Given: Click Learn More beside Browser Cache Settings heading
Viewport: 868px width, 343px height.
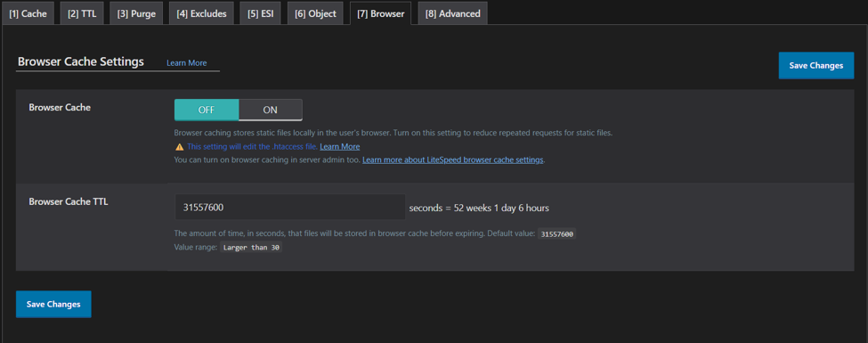Looking at the screenshot, I should point(187,63).
